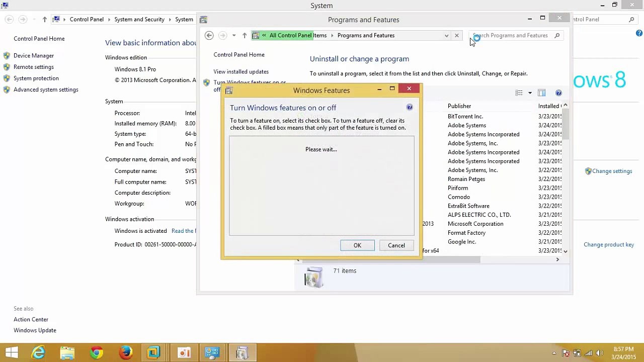Image resolution: width=644 pixels, height=362 pixels.
Task: Open Programs and Features help icon
Action: 558,93
